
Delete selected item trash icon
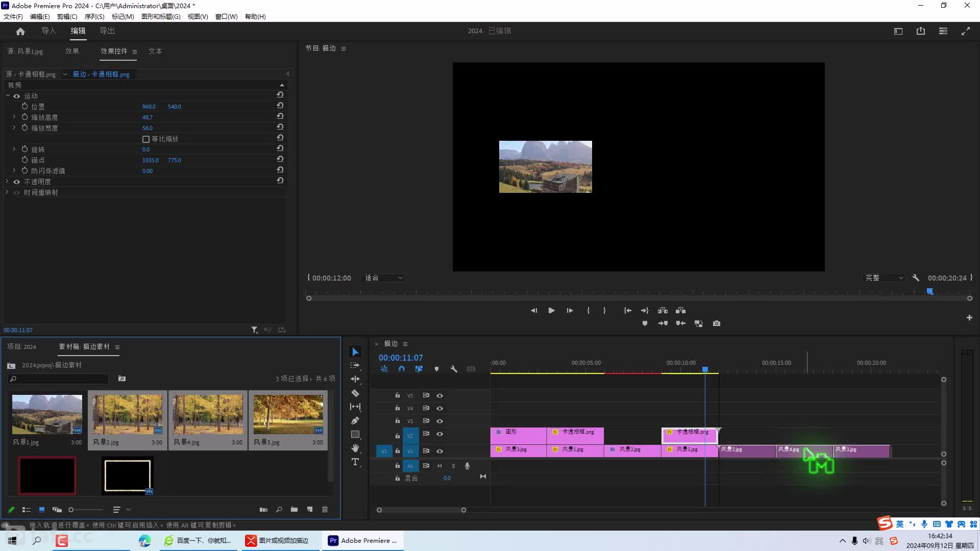325,510
